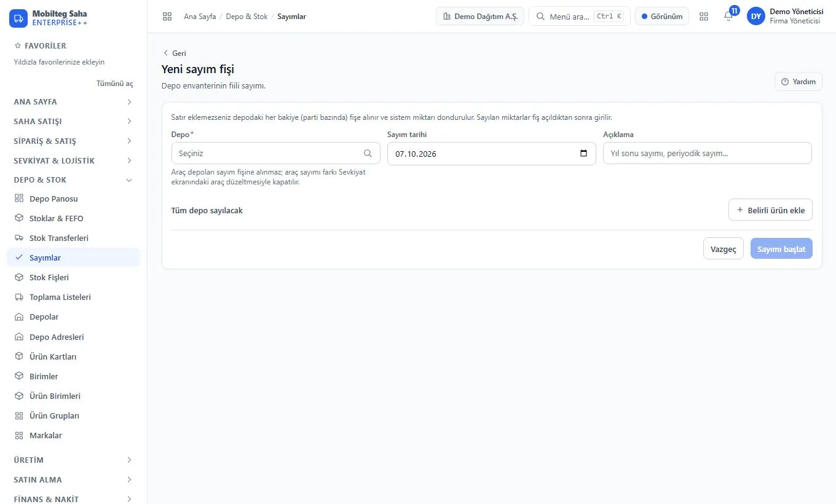Click the Stoklar & FEFO box icon
Viewport: 836px width, 504px height.
[19, 218]
